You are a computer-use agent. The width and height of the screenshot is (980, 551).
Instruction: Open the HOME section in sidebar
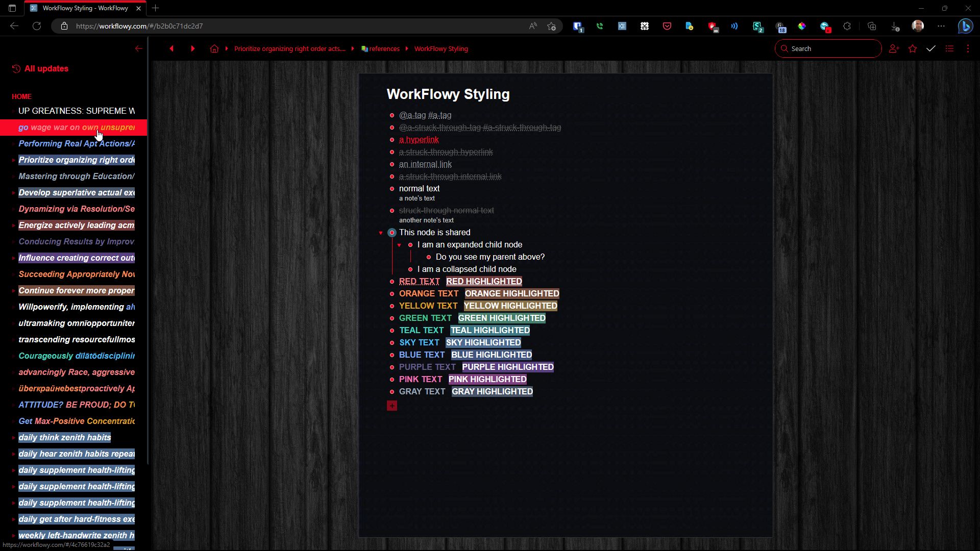[x=21, y=96]
